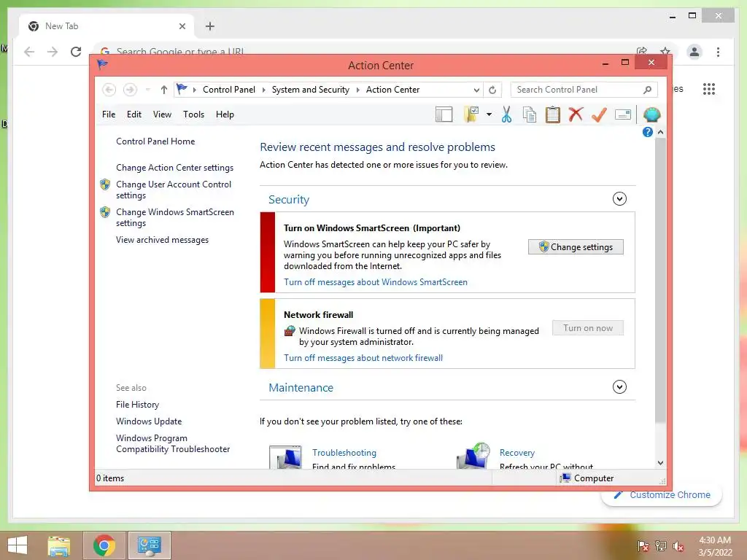Click the Forward arrow in Action Center
This screenshot has height=560, width=747.
pyautogui.click(x=130, y=90)
